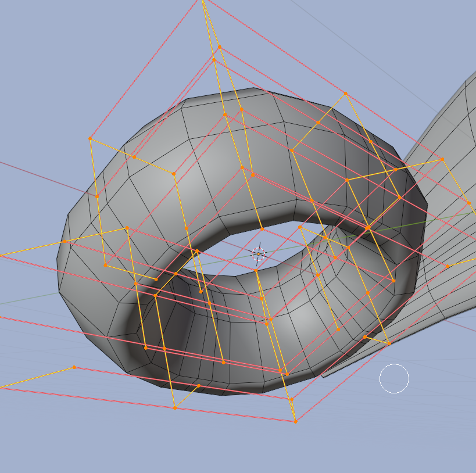The width and height of the screenshot is (476, 473).
Task: Click inside the white circle-select cursor ring
Action: click(x=394, y=378)
